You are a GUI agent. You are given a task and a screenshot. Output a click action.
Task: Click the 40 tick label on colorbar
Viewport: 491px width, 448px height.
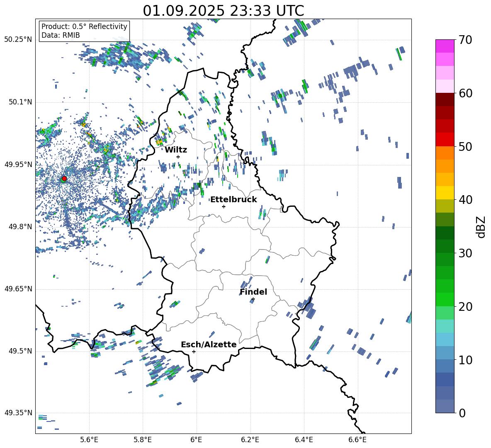click(x=465, y=200)
